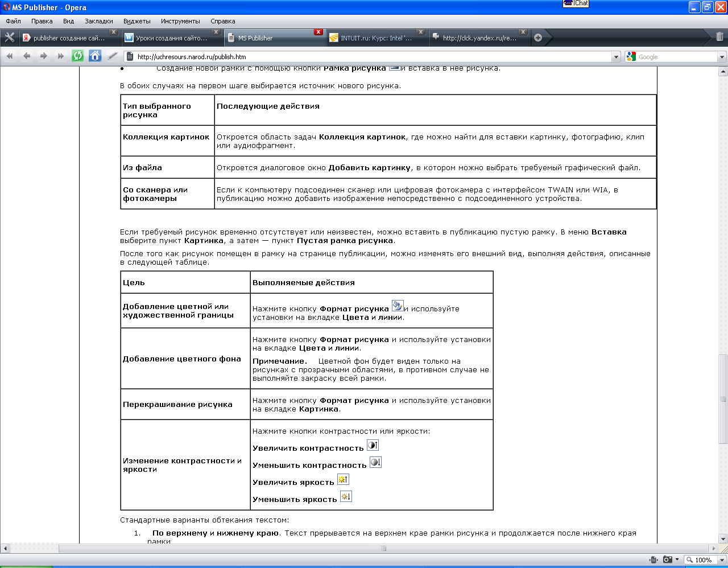Click the 'Выполняемые действия' column header

coord(372,282)
